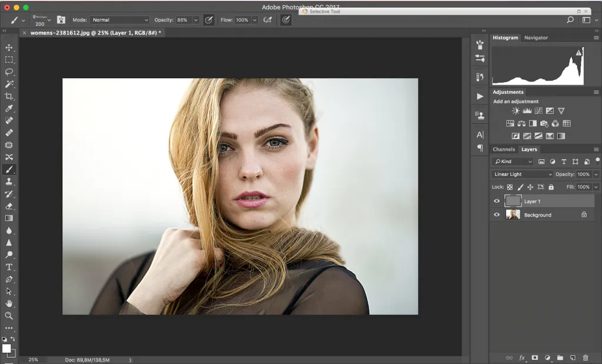Viewport: 602px width, 364px height.
Task: Toggle layer filtering switch
Action: coord(597,161)
